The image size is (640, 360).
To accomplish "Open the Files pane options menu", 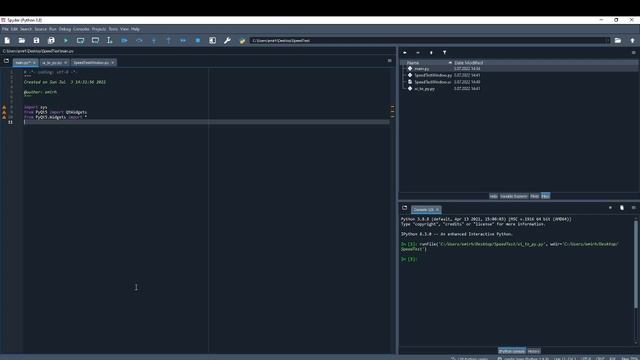I will pyautogui.click(x=633, y=53).
